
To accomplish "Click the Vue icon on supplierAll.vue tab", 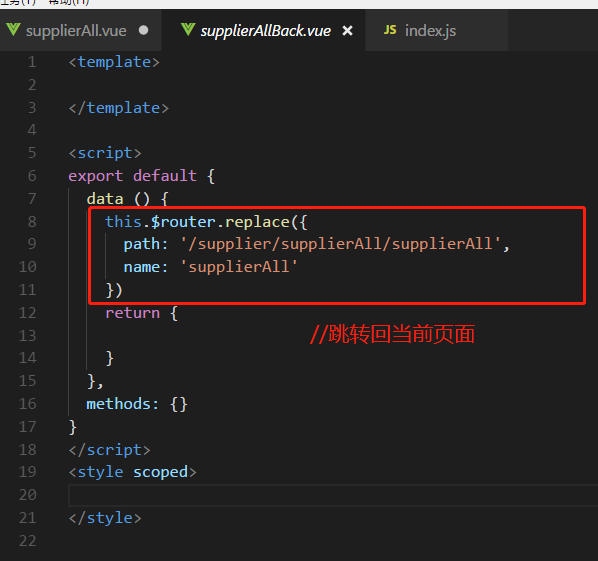I will coord(13,30).
